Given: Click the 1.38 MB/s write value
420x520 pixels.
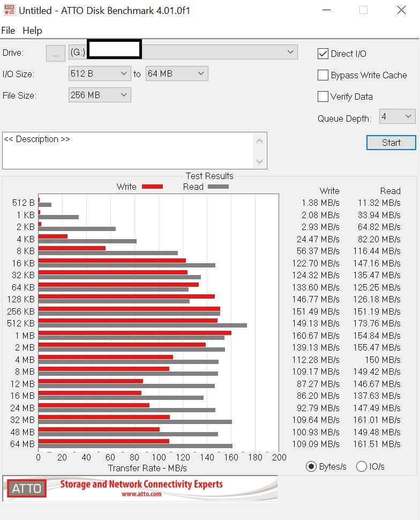Looking at the screenshot, I should (320, 203).
